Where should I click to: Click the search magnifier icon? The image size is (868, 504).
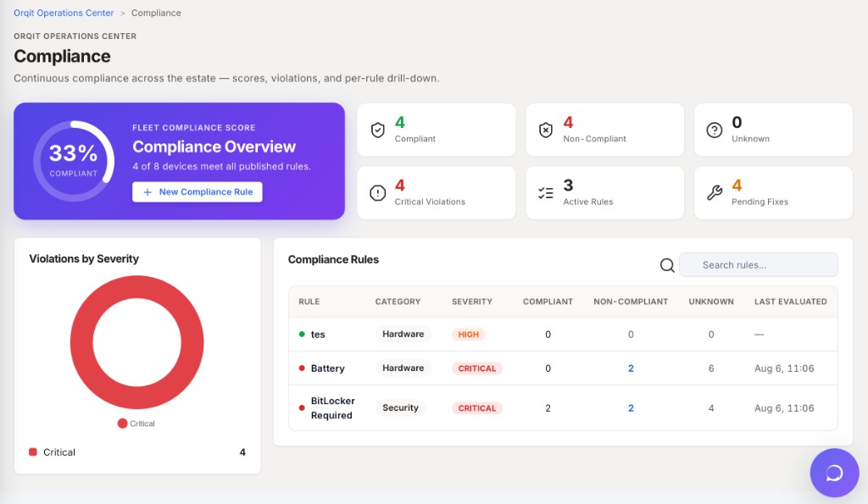pyautogui.click(x=667, y=265)
